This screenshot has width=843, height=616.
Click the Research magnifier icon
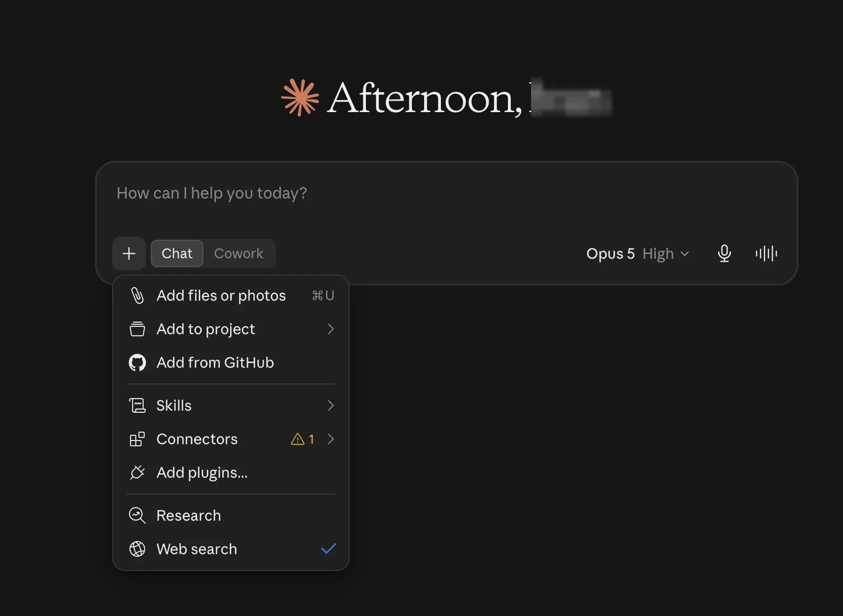coord(137,515)
